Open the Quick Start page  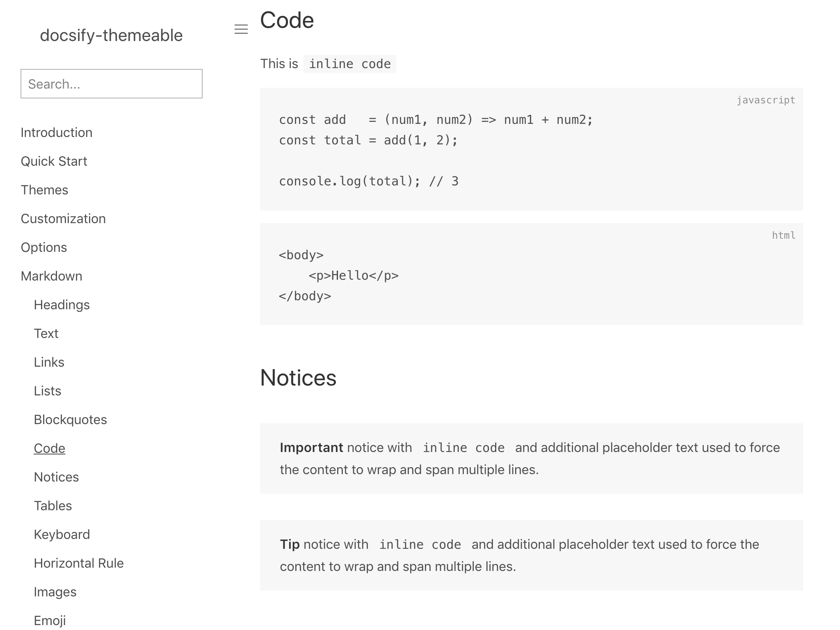54,161
